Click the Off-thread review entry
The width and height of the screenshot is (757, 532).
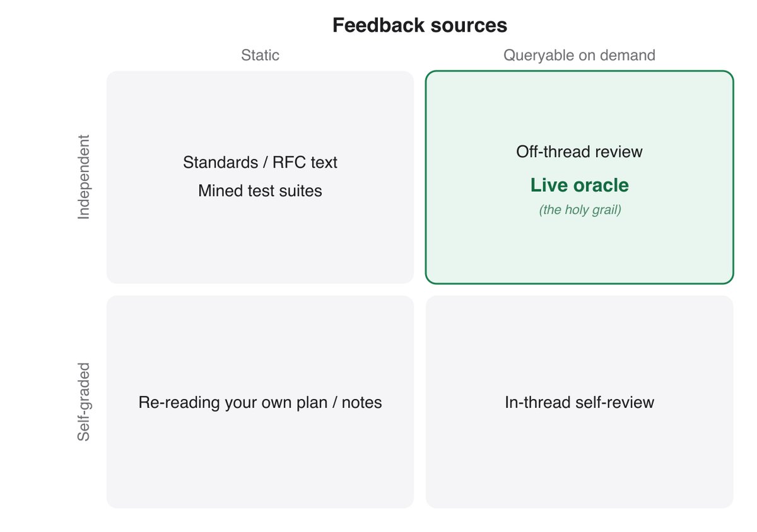579,151
